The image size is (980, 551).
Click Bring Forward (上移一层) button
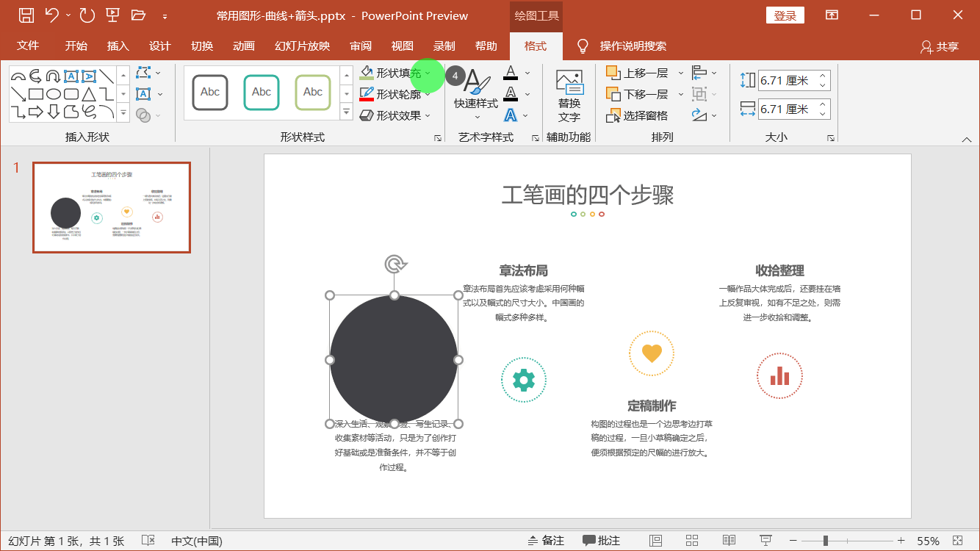637,73
